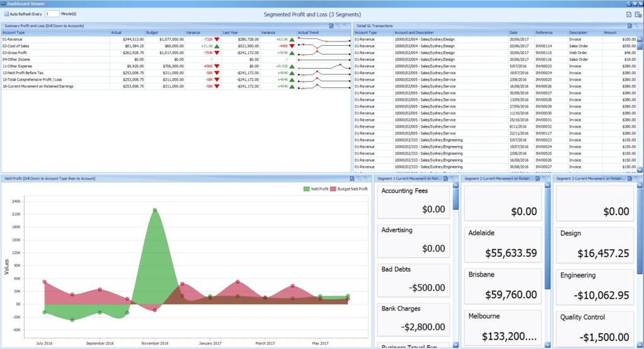Select 18-Current Movement on Retained Earnings row
The width and height of the screenshot is (644, 349).
176,86
